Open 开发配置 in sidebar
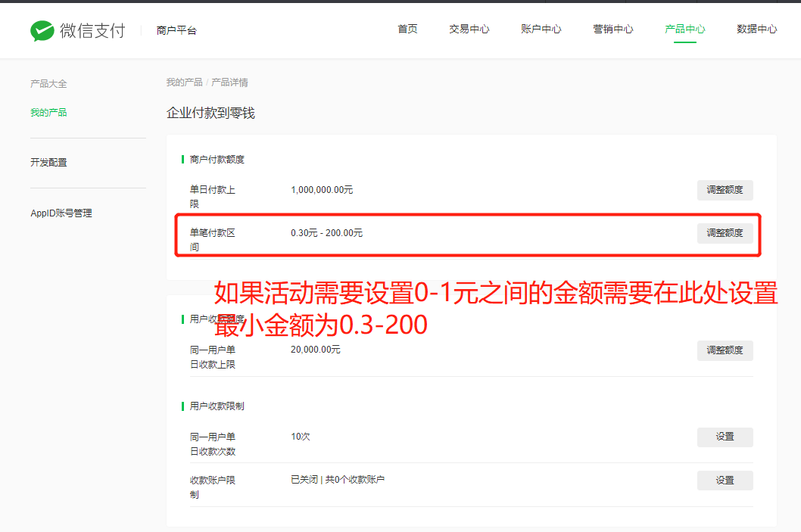Image resolution: width=801 pixels, height=532 pixels. click(x=48, y=163)
